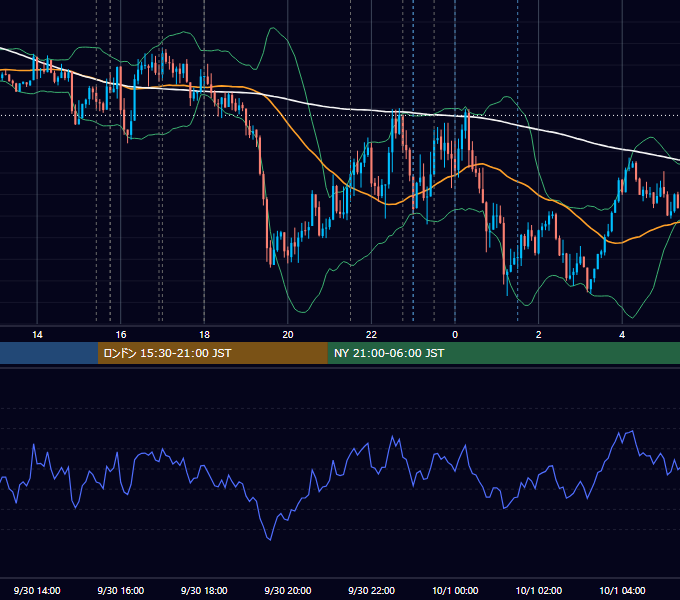Click the NY 21:00-06:00 JST session bar
Image resolution: width=680 pixels, height=600 pixels.
(503, 353)
